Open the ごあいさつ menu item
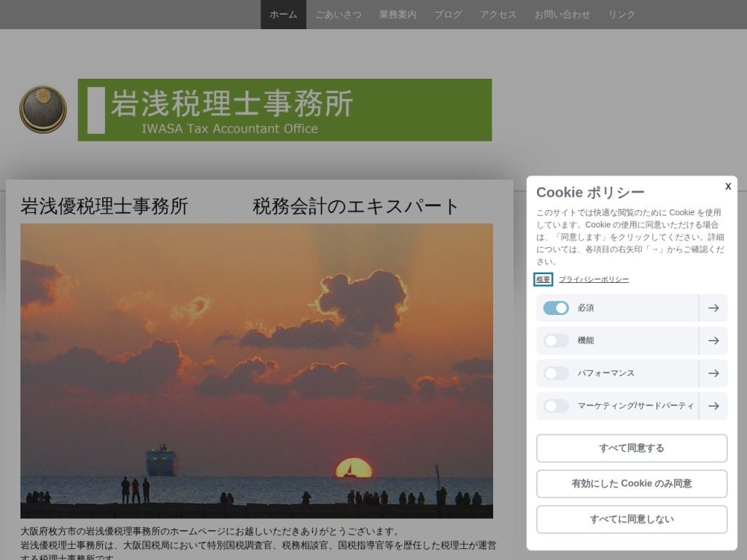This screenshot has width=747, height=560. pos(338,15)
